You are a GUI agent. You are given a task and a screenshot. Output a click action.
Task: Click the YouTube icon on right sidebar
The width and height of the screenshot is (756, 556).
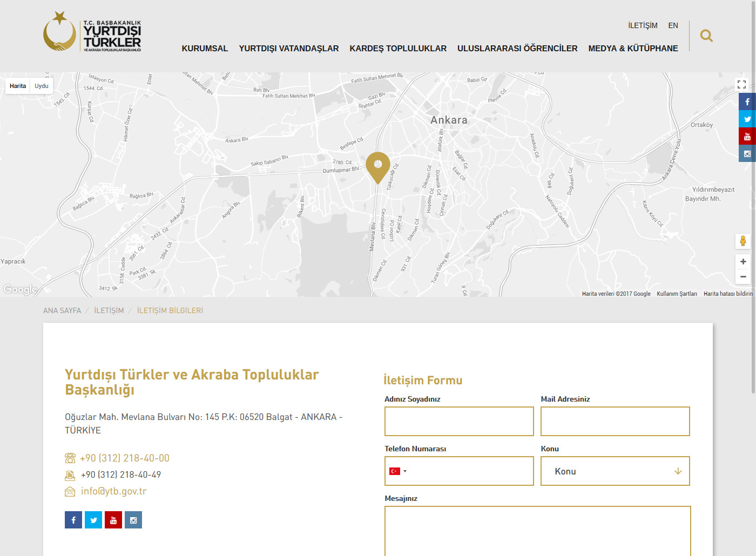[747, 137]
